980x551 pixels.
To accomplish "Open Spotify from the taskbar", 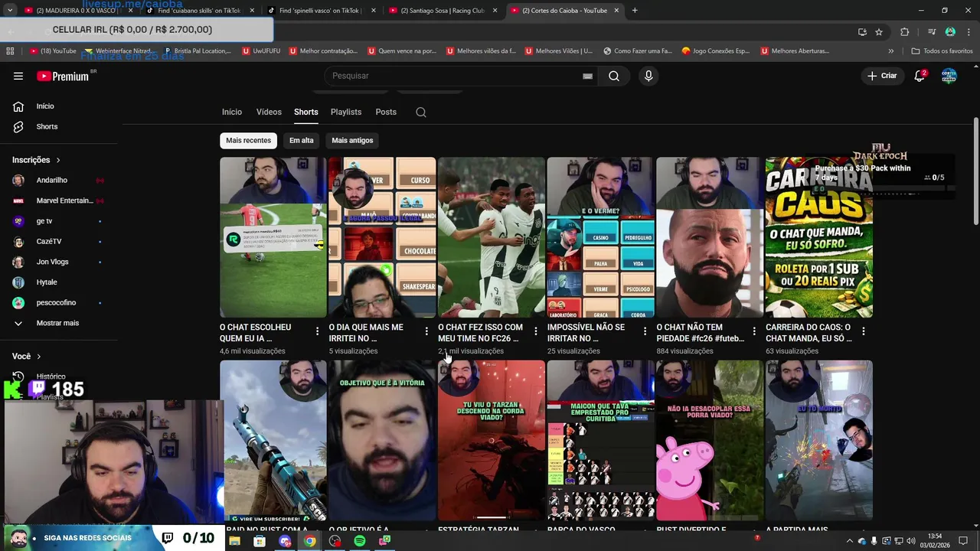I will click(x=360, y=541).
